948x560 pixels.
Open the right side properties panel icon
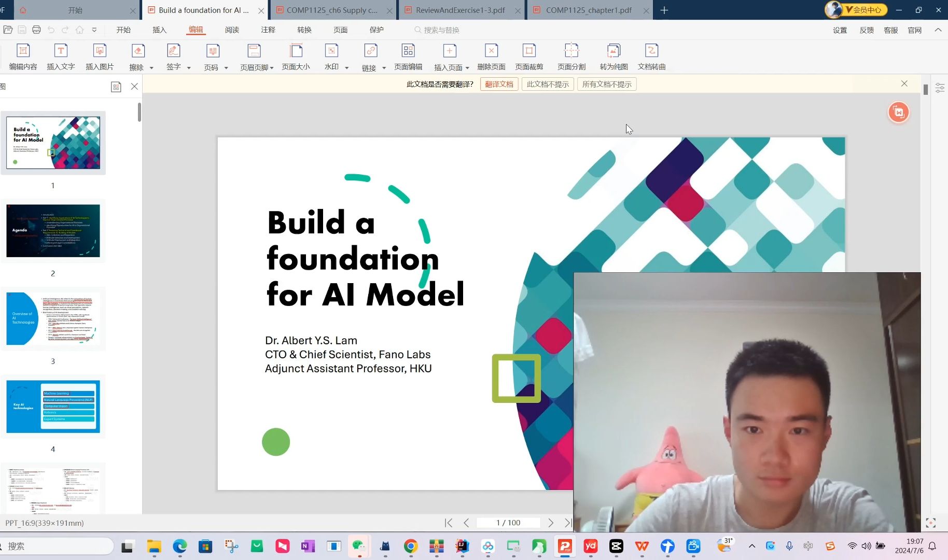click(940, 88)
